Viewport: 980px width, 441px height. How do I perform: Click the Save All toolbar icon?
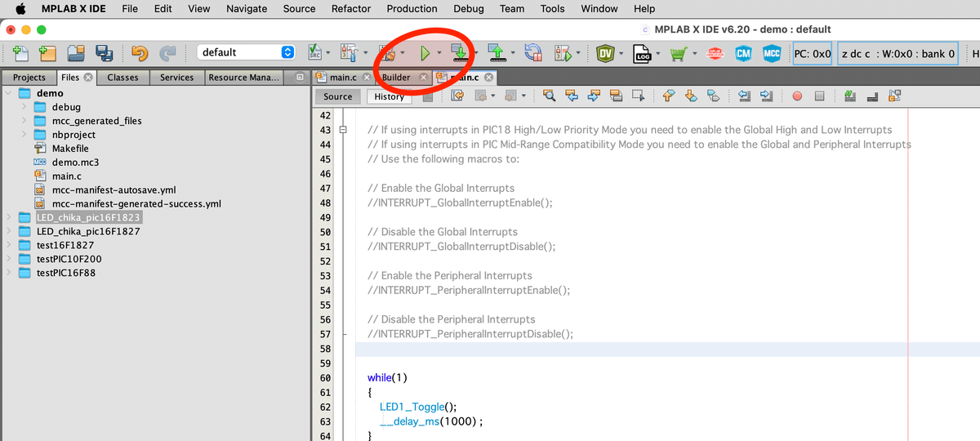pos(105,54)
